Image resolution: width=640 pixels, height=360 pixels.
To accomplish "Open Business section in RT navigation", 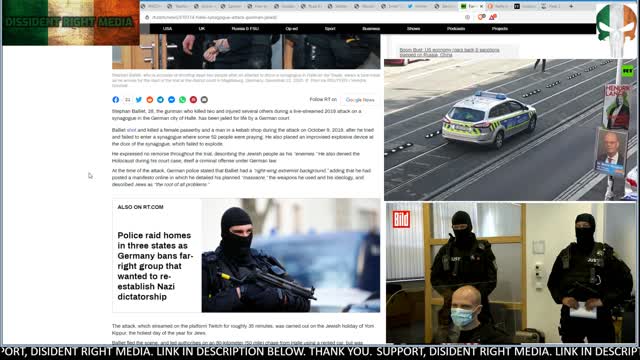I will coord(371,29).
